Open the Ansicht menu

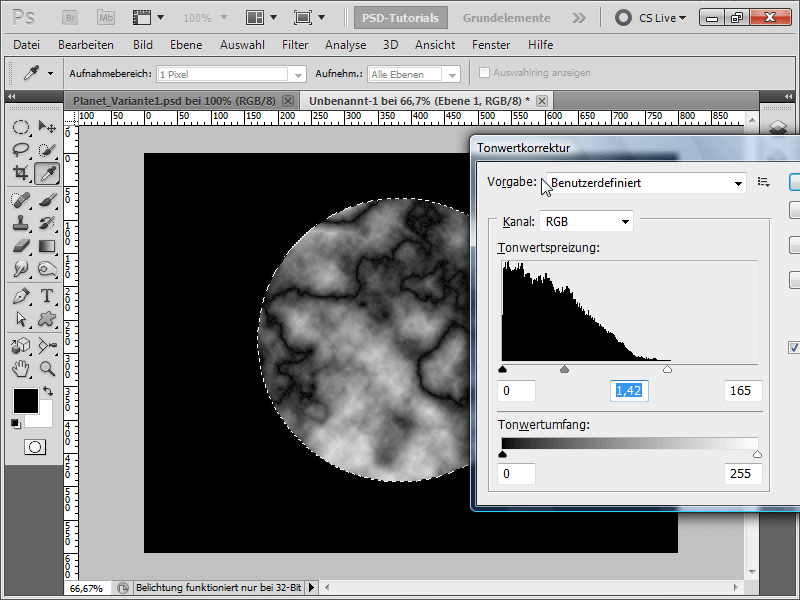click(x=435, y=45)
